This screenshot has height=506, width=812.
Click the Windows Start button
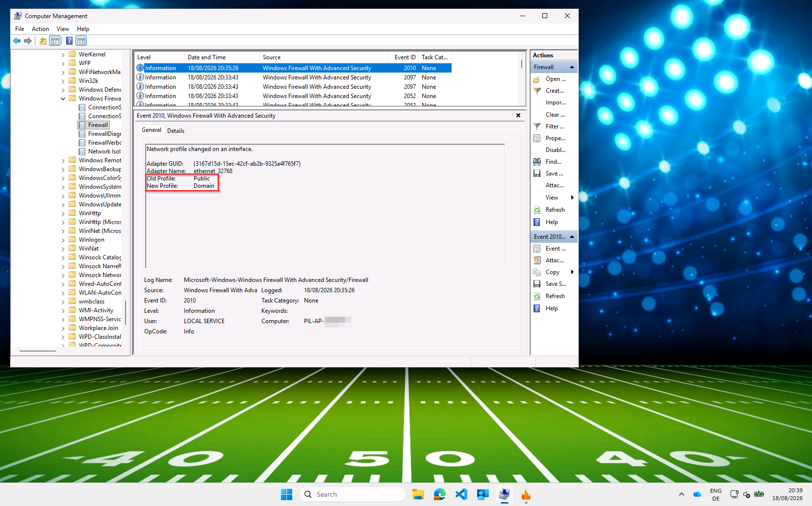pyautogui.click(x=287, y=494)
